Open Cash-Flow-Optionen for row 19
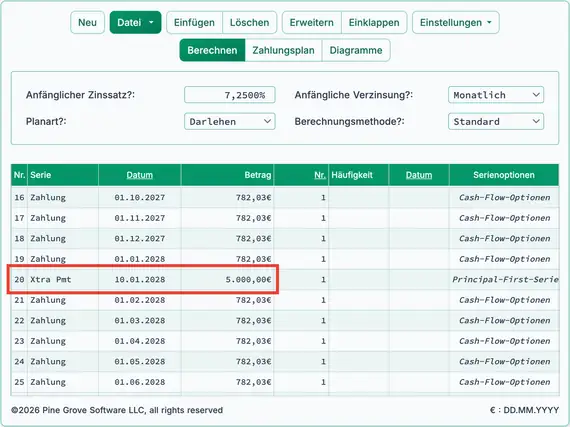 504,259
